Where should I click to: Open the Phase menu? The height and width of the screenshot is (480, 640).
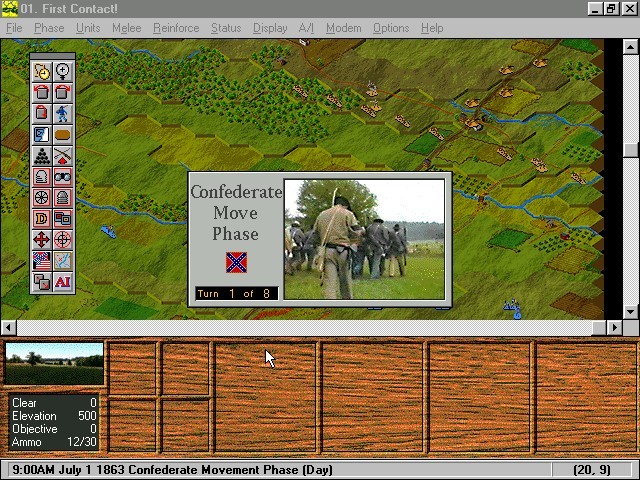49,28
